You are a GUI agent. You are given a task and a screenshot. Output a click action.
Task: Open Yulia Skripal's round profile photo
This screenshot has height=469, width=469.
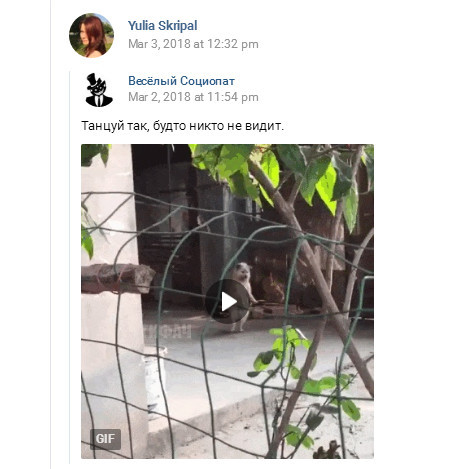[x=91, y=35]
